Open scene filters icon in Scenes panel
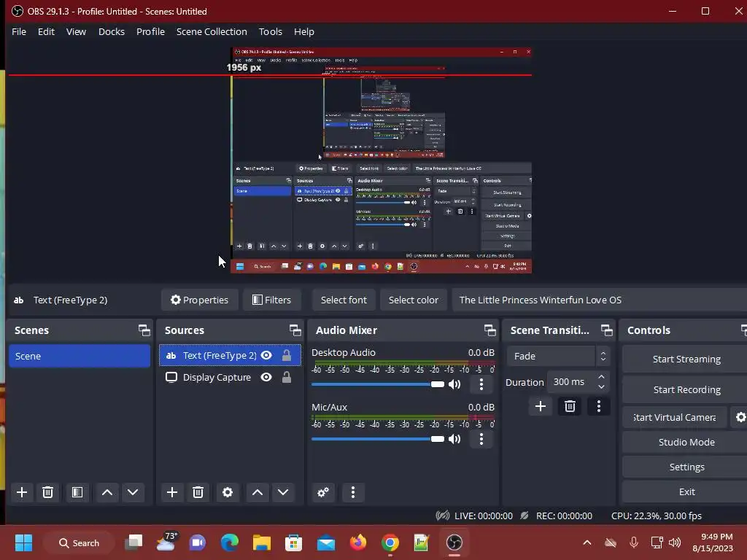Viewport: 747px width, 560px height. tap(77, 492)
